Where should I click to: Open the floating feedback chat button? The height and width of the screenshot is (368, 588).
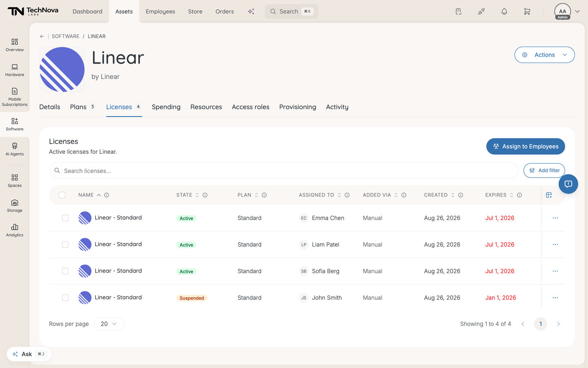pos(568,184)
